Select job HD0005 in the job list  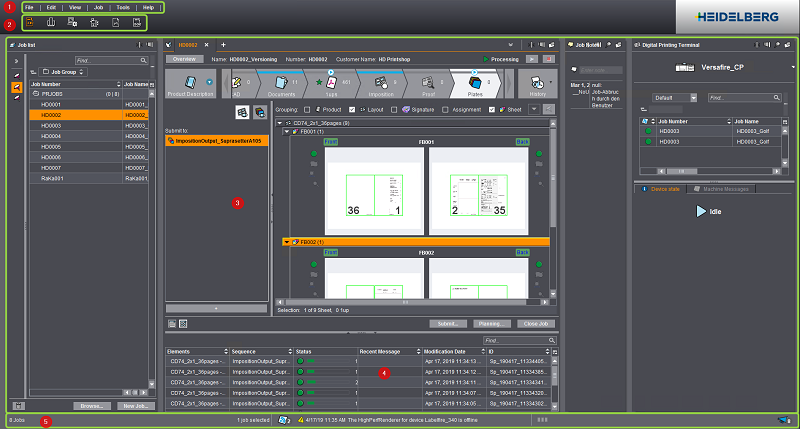(51, 146)
